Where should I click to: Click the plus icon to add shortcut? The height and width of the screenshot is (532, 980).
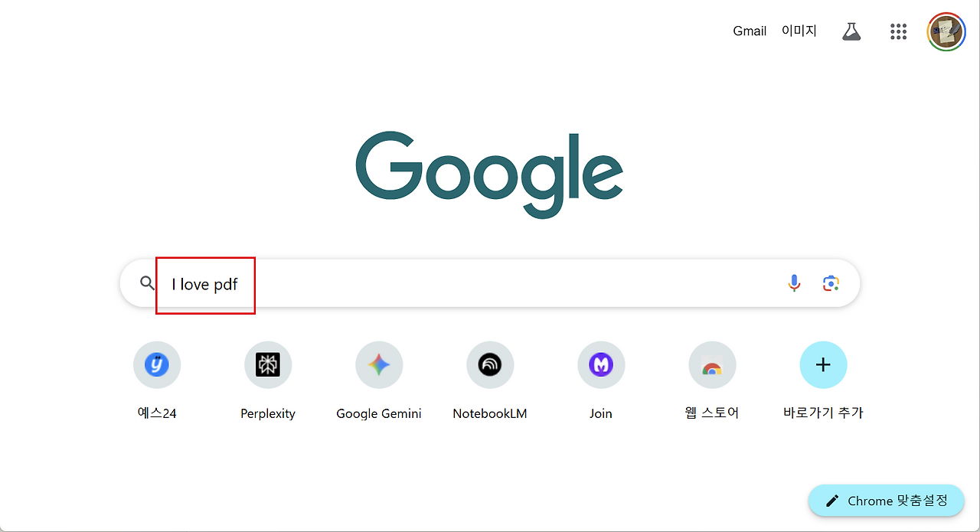click(x=823, y=365)
